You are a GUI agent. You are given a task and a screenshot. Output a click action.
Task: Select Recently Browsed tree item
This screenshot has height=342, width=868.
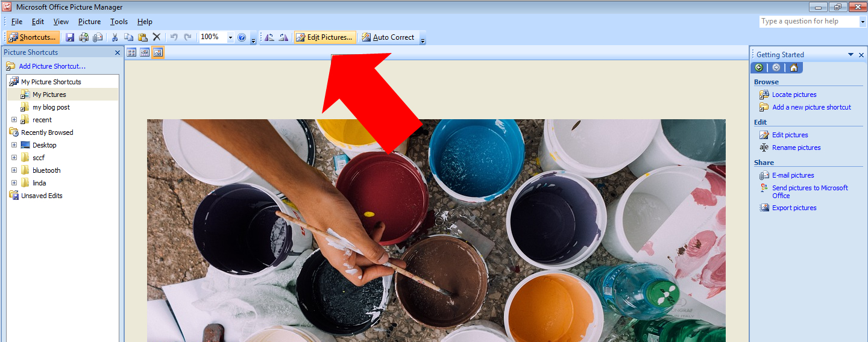click(x=47, y=132)
